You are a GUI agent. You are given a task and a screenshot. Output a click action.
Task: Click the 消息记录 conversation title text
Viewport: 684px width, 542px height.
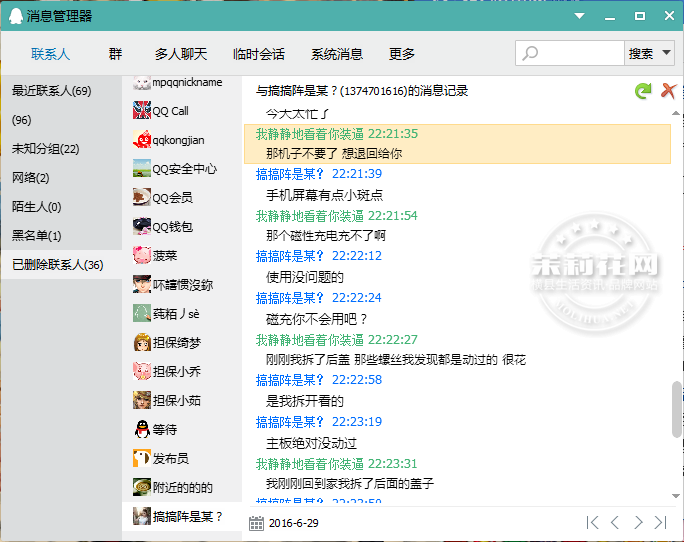(x=362, y=91)
